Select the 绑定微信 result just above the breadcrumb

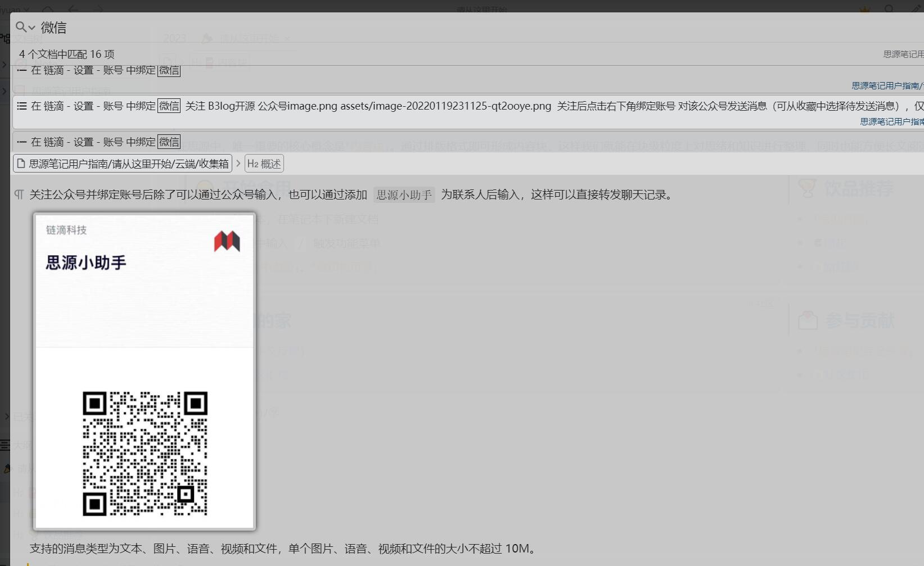tap(468, 142)
